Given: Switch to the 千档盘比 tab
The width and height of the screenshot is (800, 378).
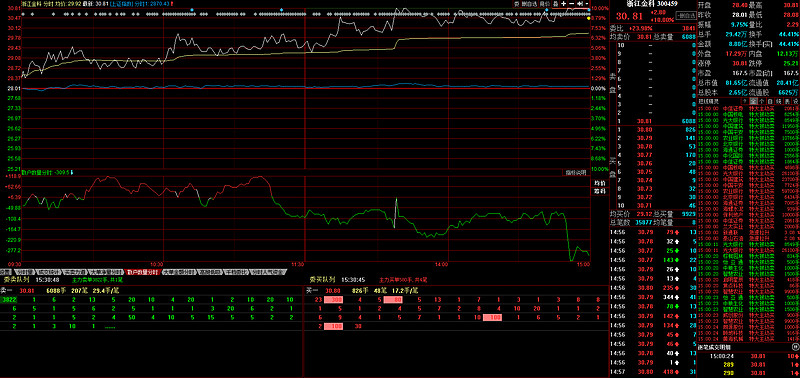Looking at the screenshot, I should point(236,272).
